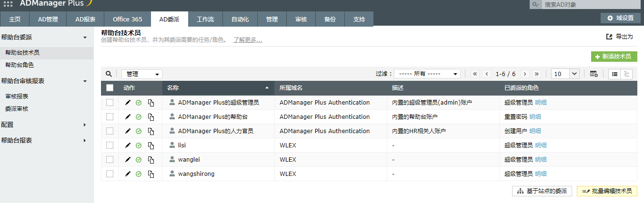Click 导出为 export link
644x203 pixels.
619,37
